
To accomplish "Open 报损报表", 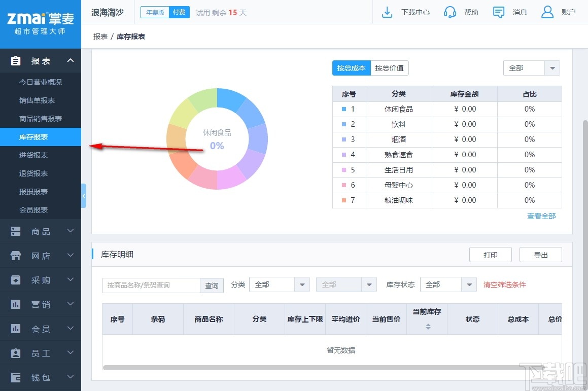I will 41,192.
